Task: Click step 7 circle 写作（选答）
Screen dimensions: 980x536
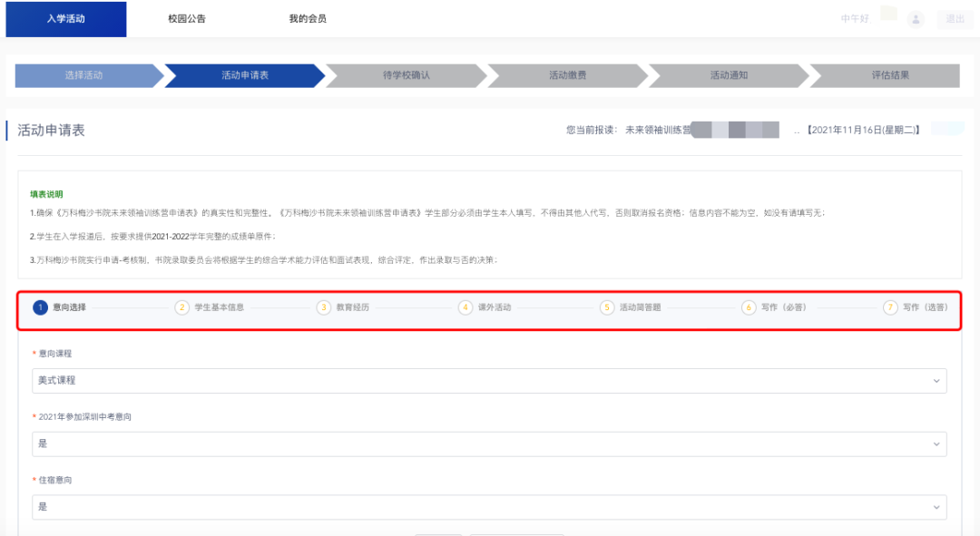Action: click(891, 307)
